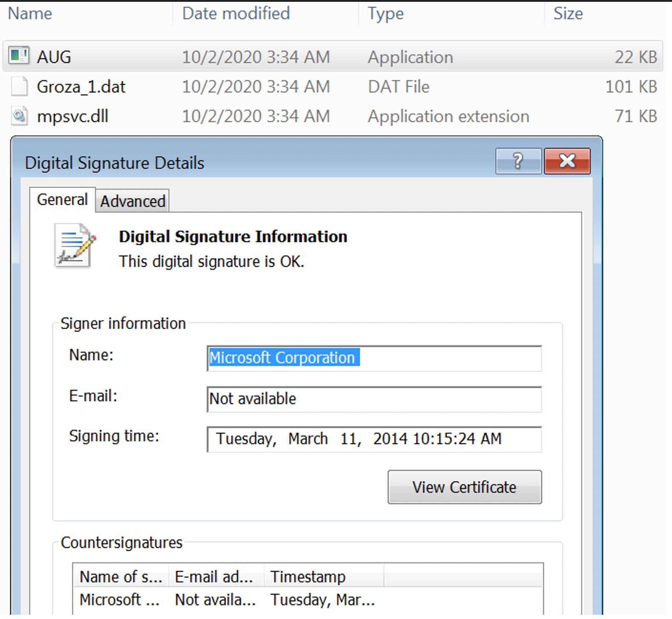
Task: Click the View Certificate button
Action: click(465, 487)
